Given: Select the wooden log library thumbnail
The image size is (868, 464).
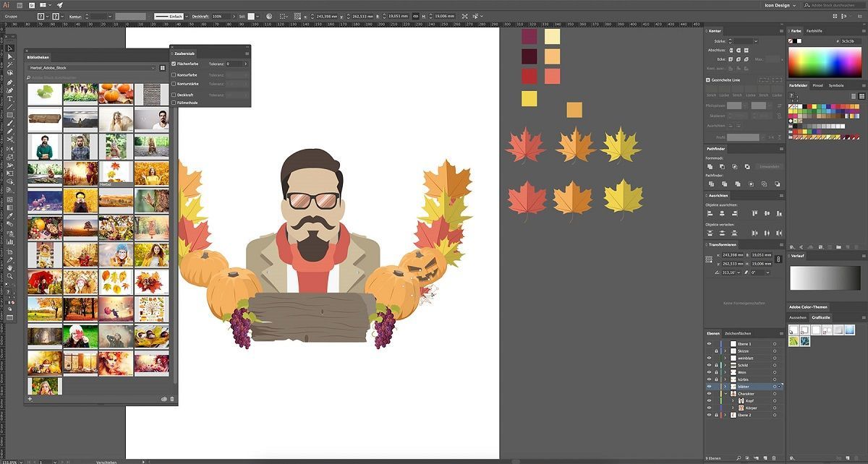Looking at the screenshot, I should coord(45,119).
